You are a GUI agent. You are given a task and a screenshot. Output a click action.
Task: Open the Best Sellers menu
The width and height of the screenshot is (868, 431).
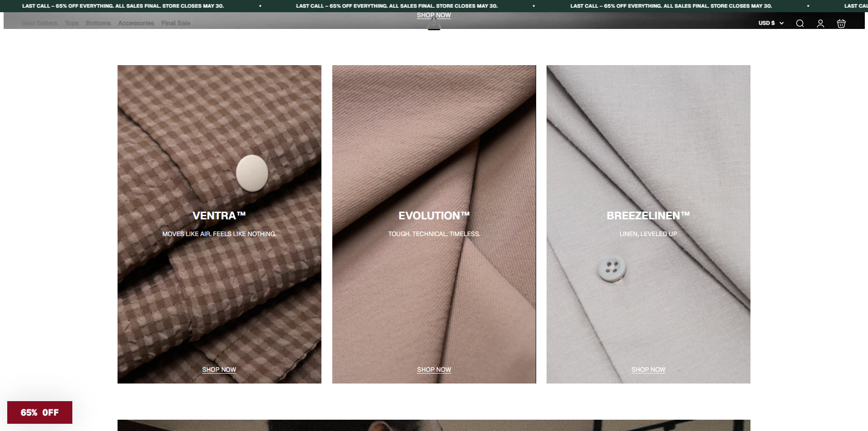[x=39, y=23]
